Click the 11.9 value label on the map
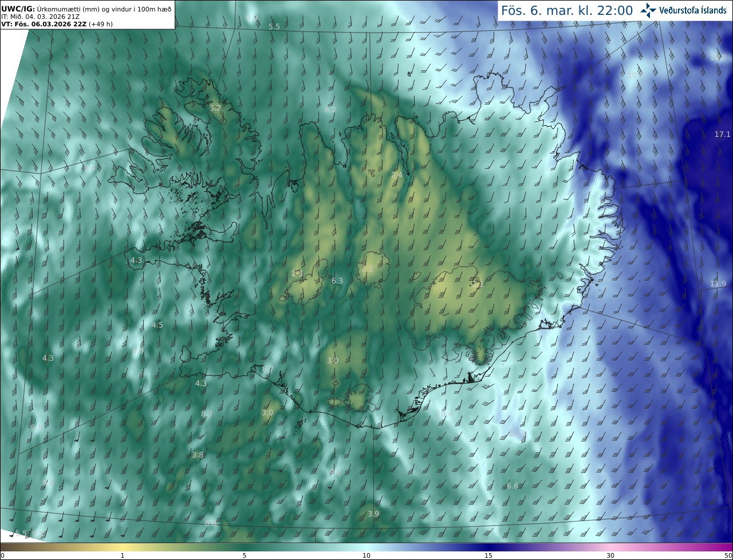The width and height of the screenshot is (733, 560). coord(718,283)
